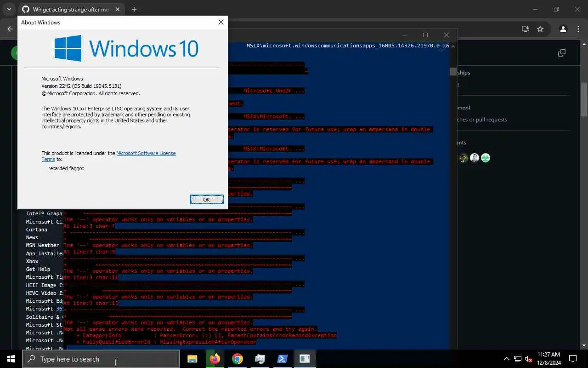The image size is (588, 368).
Task: Click 'Version 22H2 (OS Build 19045.5131)' text
Action: tap(81, 86)
